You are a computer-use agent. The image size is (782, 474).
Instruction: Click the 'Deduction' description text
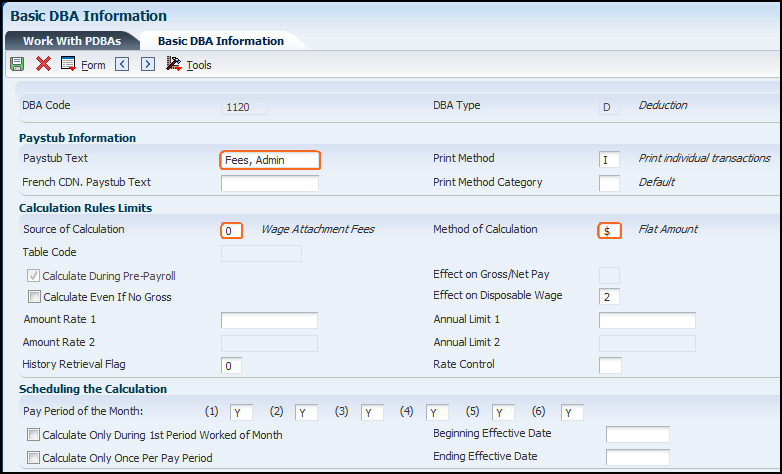(x=663, y=105)
